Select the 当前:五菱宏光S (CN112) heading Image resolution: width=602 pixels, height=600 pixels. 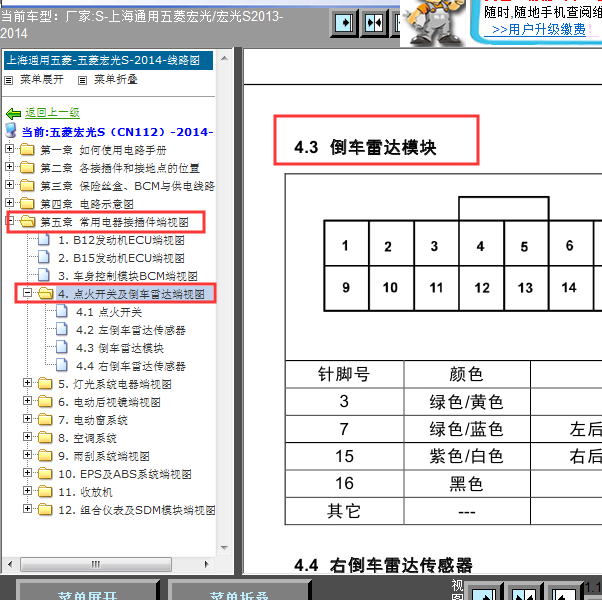pos(117,132)
